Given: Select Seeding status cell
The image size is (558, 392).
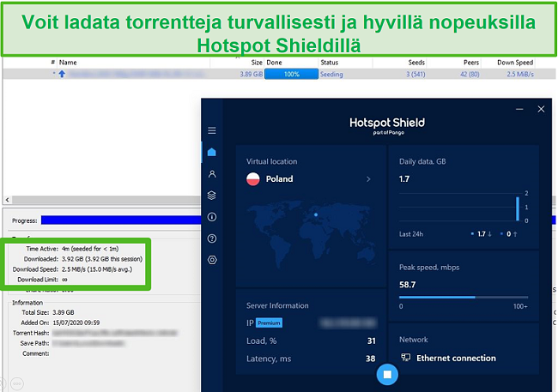Looking at the screenshot, I should point(331,74).
